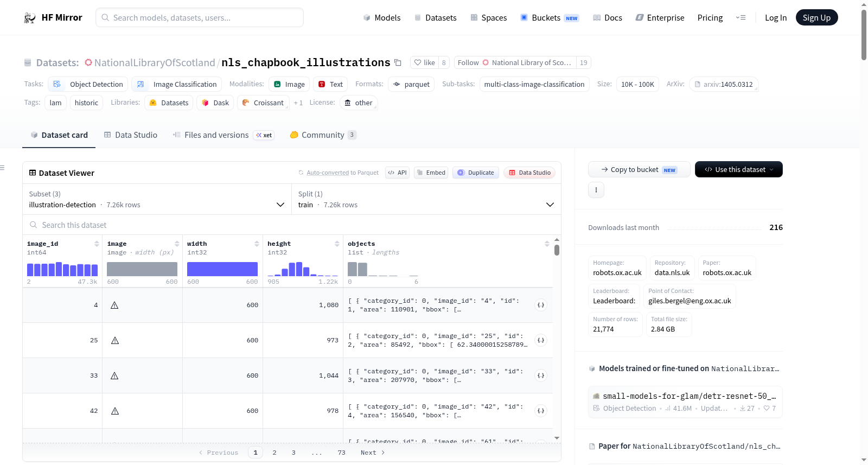Expand JSON of the image_id 4 objects cell

(541, 305)
